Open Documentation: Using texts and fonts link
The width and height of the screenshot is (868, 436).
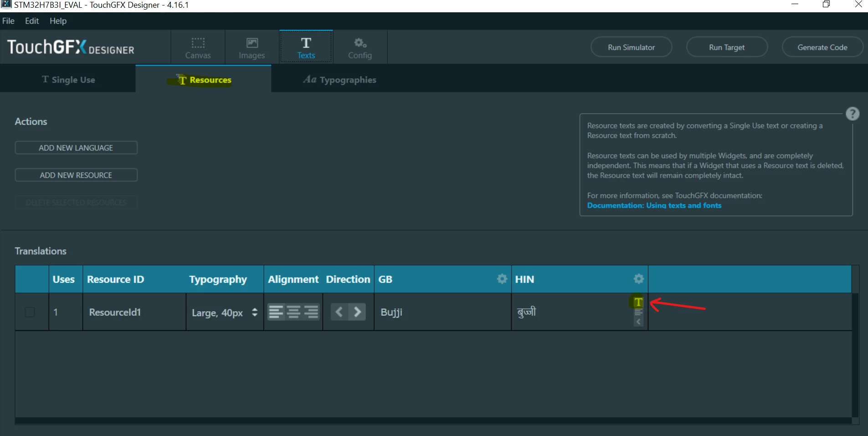[x=654, y=205]
